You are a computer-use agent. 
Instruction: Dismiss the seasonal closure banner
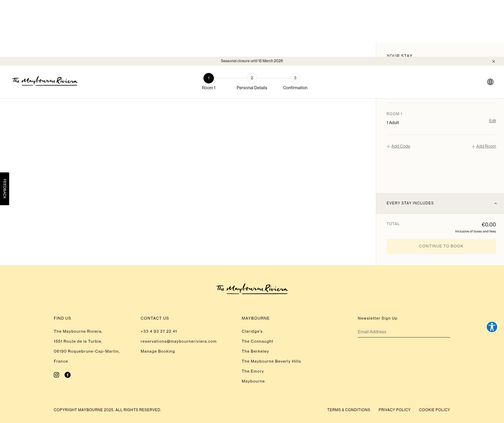493,61
